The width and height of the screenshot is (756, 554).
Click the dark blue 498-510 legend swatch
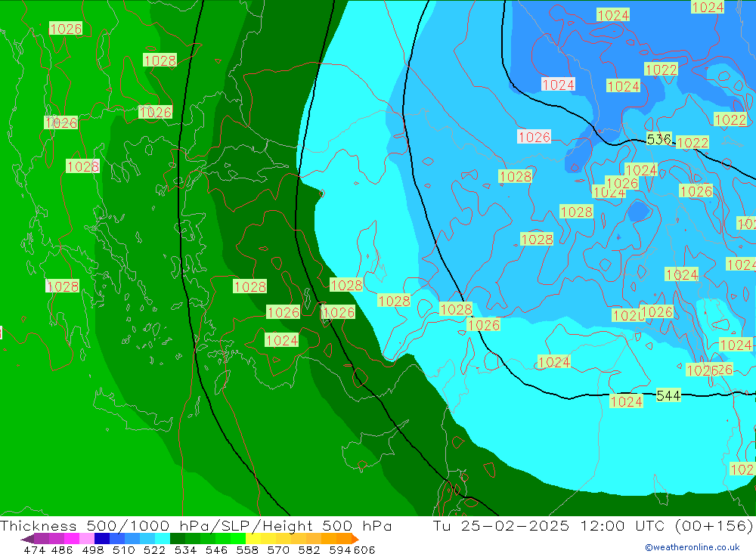[102, 539]
